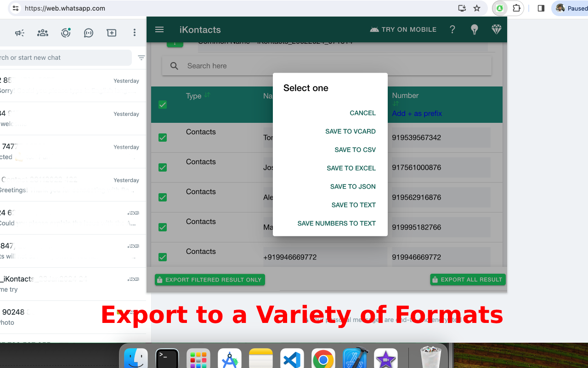Deselect the checkbox beside number 919539567342
588x368 pixels.
(x=163, y=137)
